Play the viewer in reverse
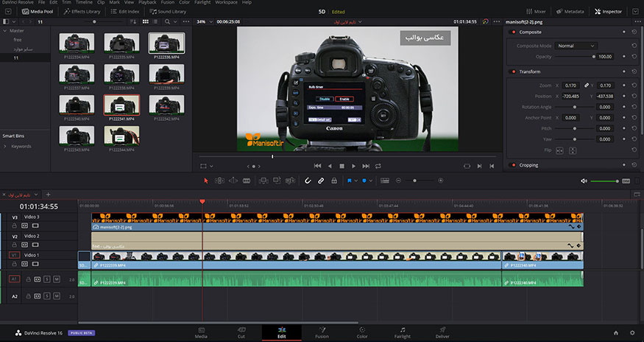This screenshot has height=342, width=644. point(330,167)
